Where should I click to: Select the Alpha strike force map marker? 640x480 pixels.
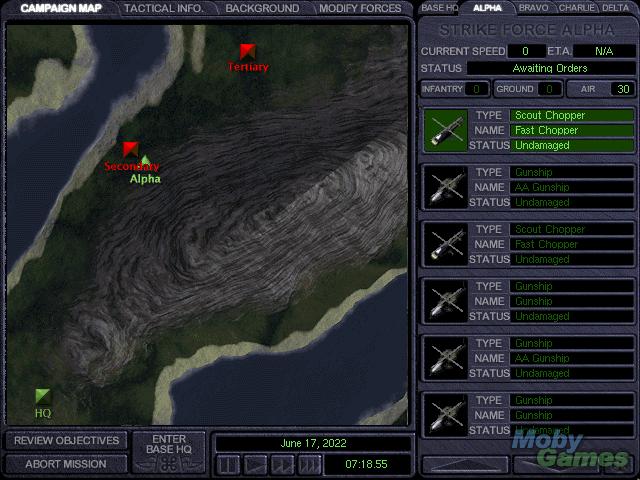click(x=145, y=162)
